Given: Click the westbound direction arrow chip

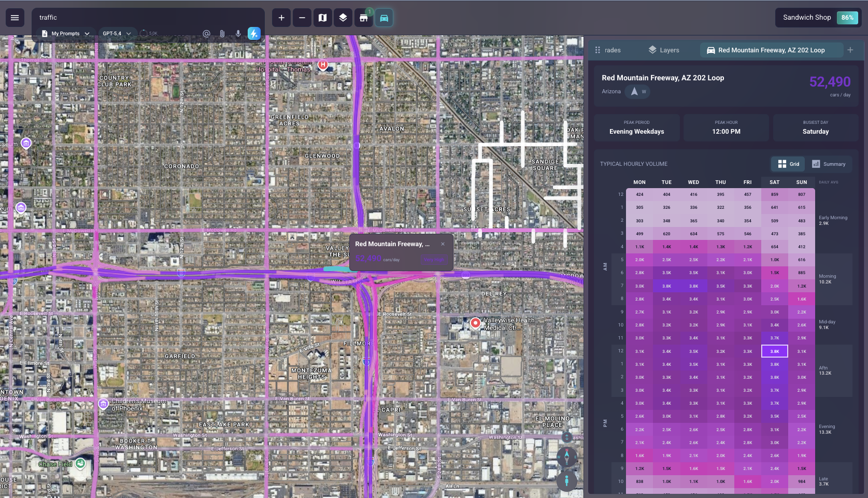Looking at the screenshot, I should tap(638, 92).
